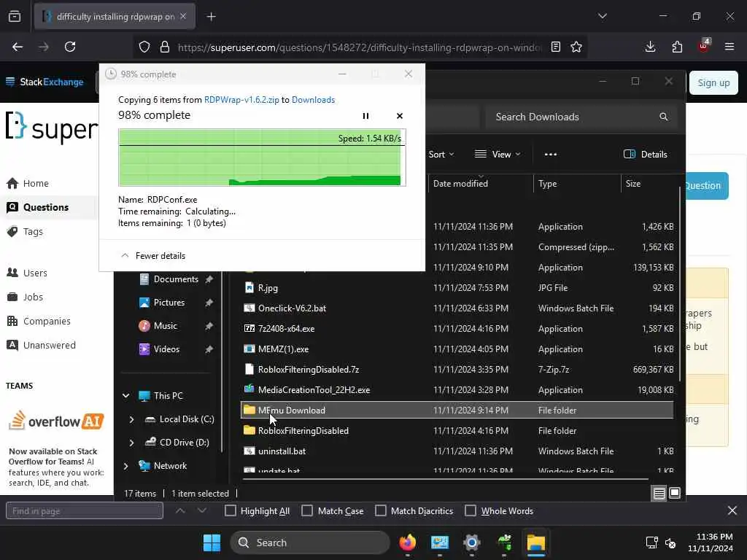Click Search Downloads box in Explorer

(x=580, y=117)
